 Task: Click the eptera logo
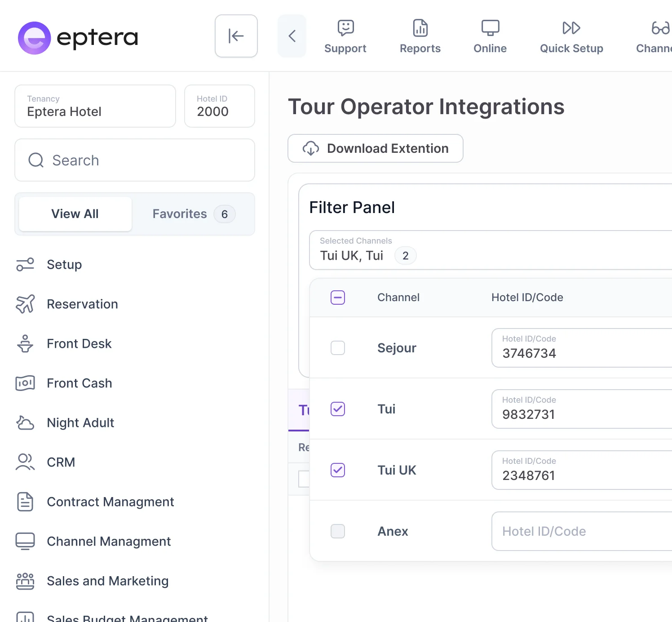click(x=78, y=38)
